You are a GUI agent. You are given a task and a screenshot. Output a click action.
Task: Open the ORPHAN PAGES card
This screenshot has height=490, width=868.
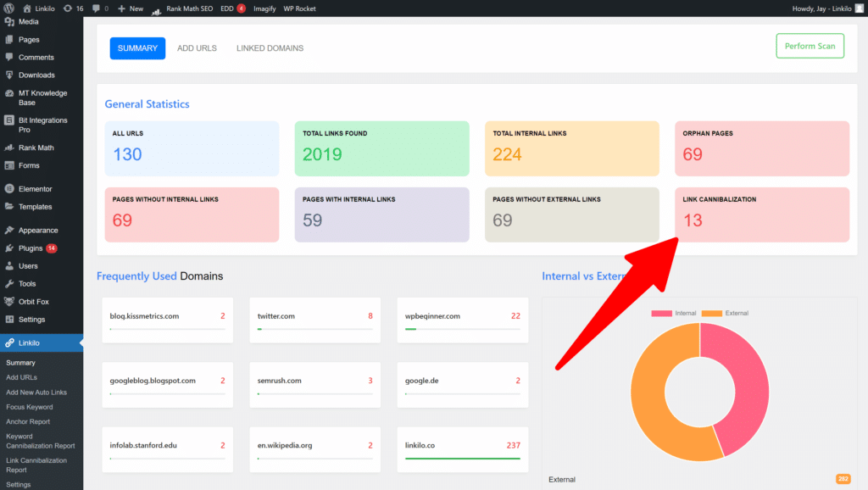(762, 148)
